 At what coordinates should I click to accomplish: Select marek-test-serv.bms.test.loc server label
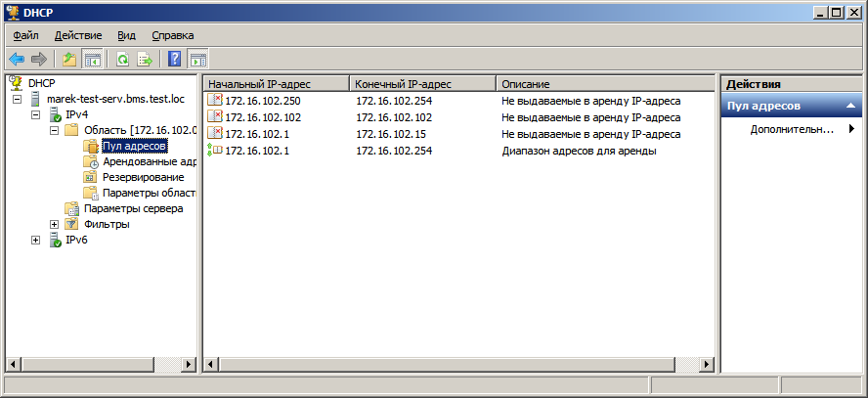(115, 100)
